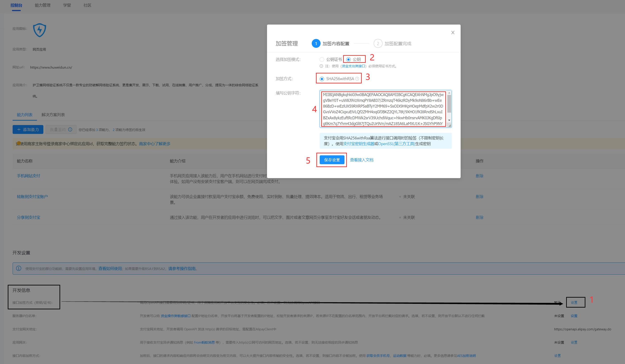Open the 手机网站支付 capability link
This screenshot has width=625, height=364.
(x=29, y=176)
